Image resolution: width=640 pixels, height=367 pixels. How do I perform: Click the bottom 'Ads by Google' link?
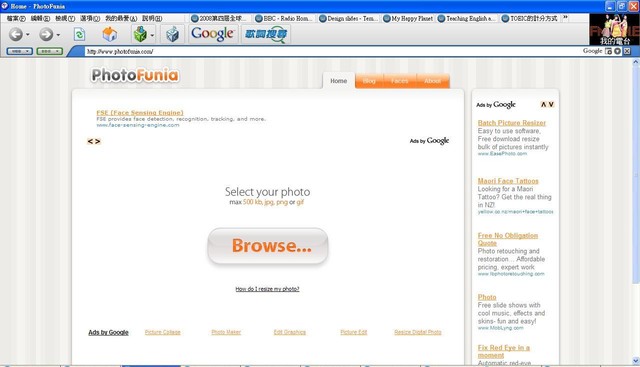[108, 332]
